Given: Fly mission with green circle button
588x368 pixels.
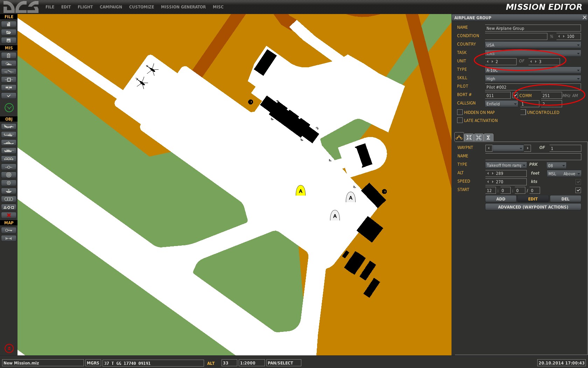Looking at the screenshot, I should pyautogui.click(x=9, y=108).
